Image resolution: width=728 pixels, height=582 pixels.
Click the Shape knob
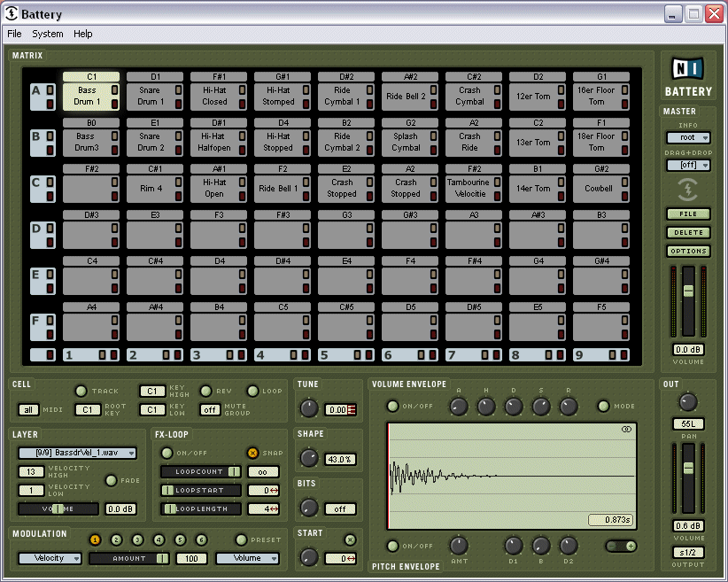pos(309,459)
